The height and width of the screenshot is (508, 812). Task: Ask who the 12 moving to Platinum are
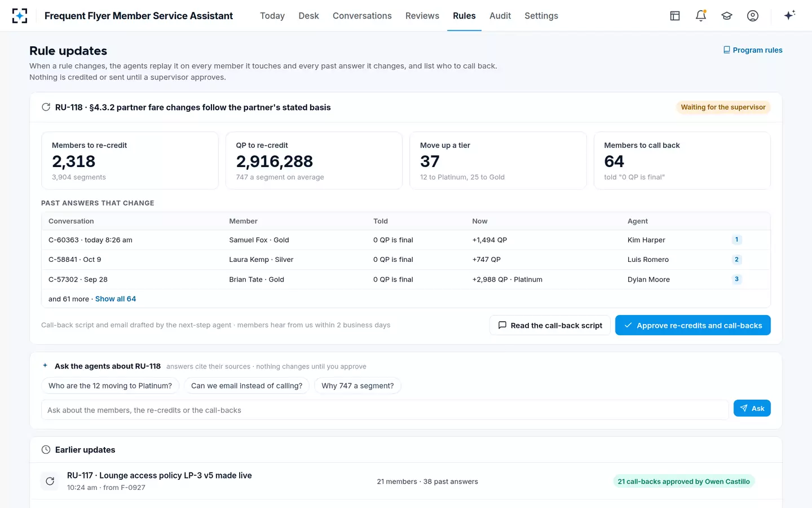(110, 386)
